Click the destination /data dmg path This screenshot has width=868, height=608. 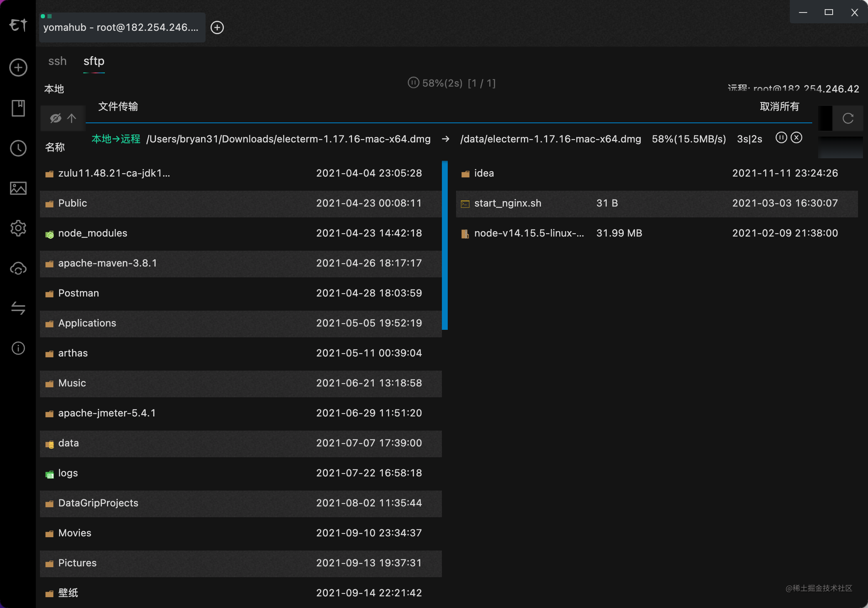551,139
